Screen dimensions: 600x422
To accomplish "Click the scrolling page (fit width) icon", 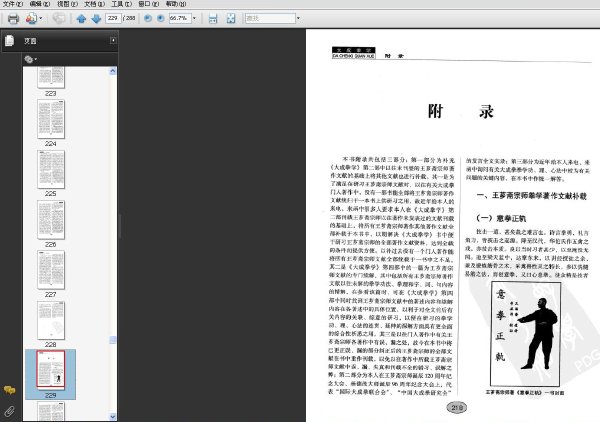I will coord(213,18).
